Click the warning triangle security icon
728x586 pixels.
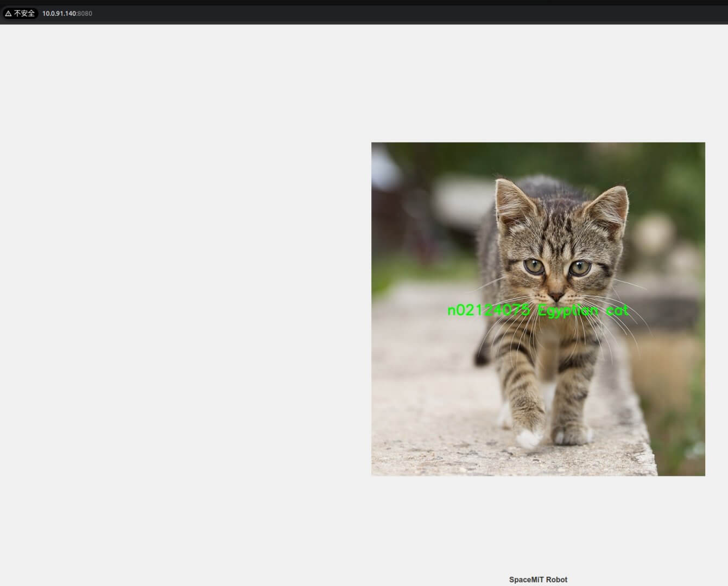pos(8,14)
